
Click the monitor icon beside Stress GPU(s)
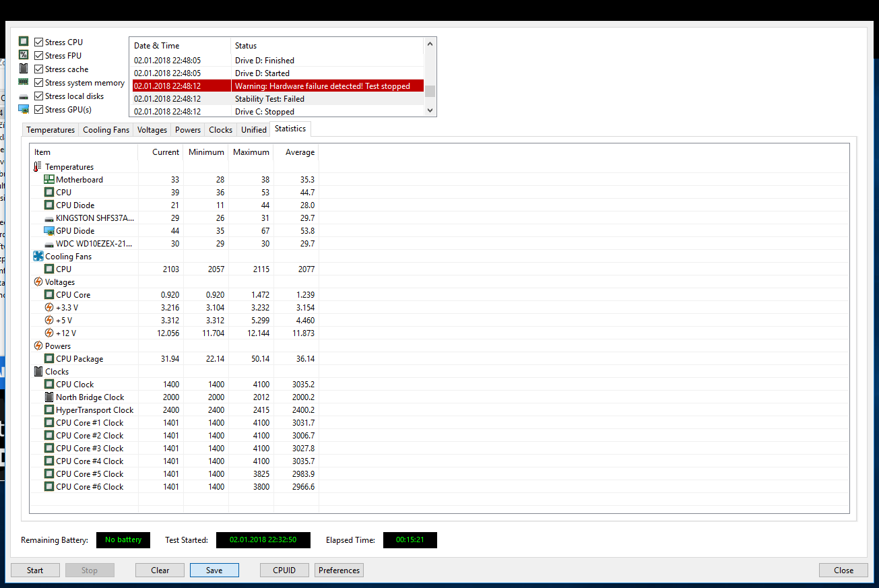pos(24,109)
